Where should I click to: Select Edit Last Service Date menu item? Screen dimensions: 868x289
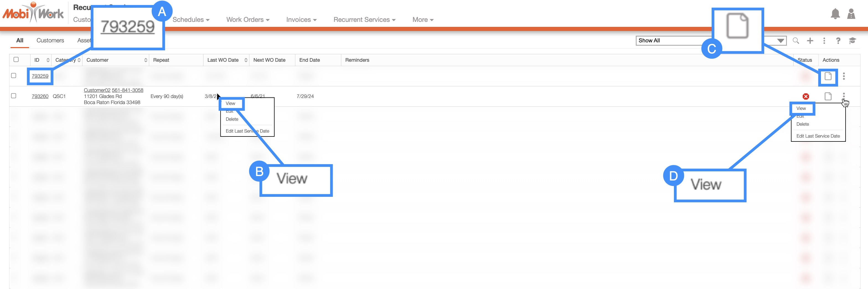click(818, 136)
